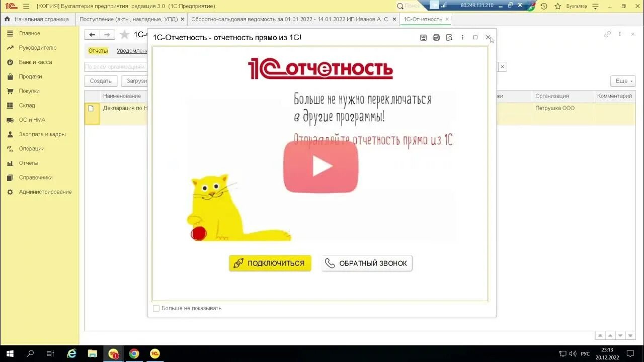This screenshot has height=362, width=644.
Task: Open the volume control in system tray
Action: pyautogui.click(x=573, y=353)
